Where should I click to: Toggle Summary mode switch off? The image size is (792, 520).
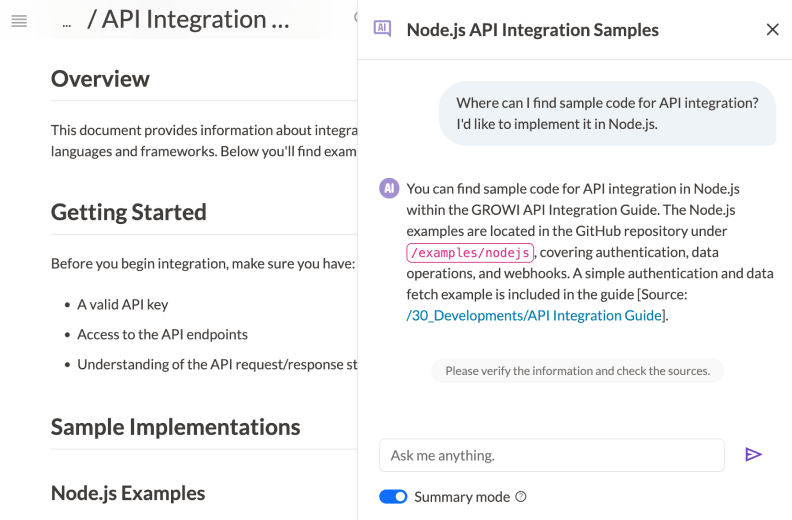click(x=393, y=497)
